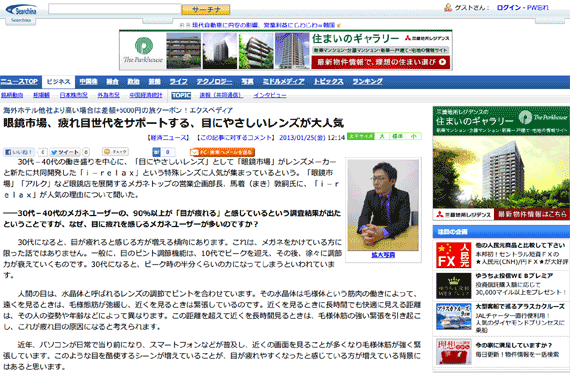
Task: Click the 住まいのギャラリー banner title
Action: 356,39
